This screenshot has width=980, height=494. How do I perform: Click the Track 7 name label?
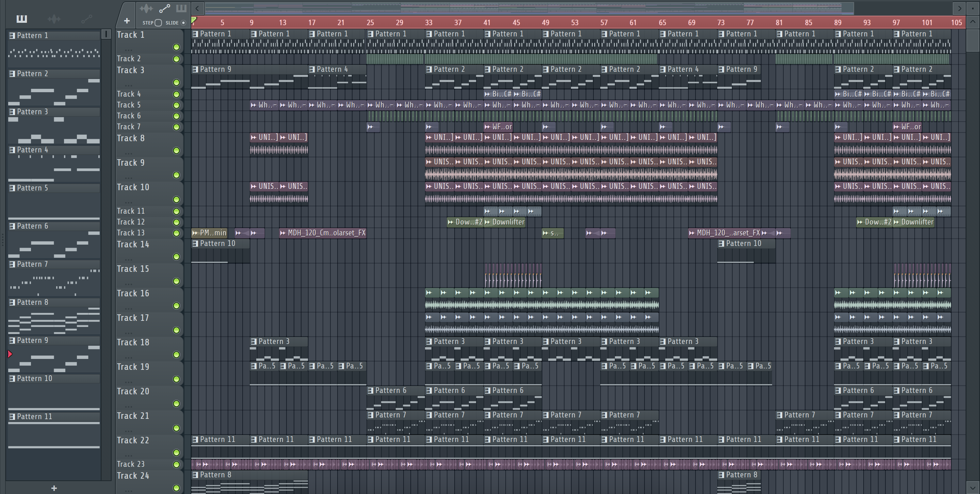click(129, 127)
